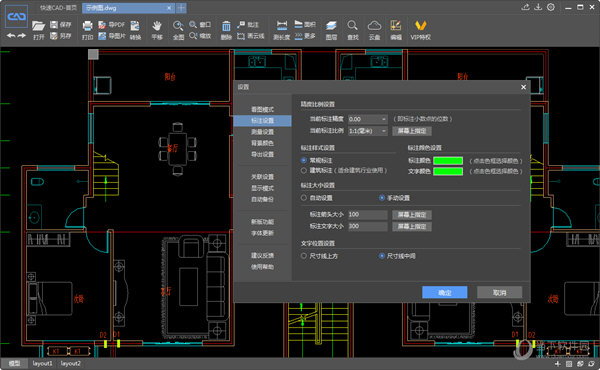Viewport: 600px width, 370px height.
Task: Click Export to PDF (导PDF) icon
Action: pyautogui.click(x=102, y=24)
